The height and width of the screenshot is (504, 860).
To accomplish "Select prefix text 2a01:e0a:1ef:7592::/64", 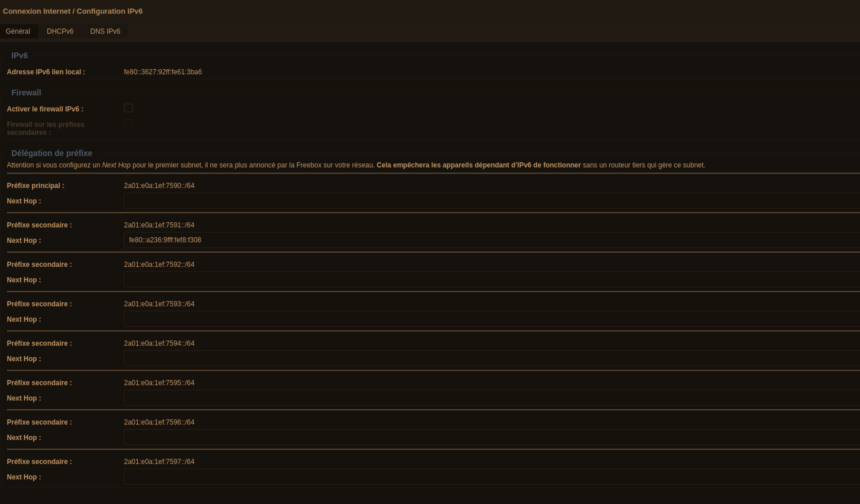I will tap(159, 265).
